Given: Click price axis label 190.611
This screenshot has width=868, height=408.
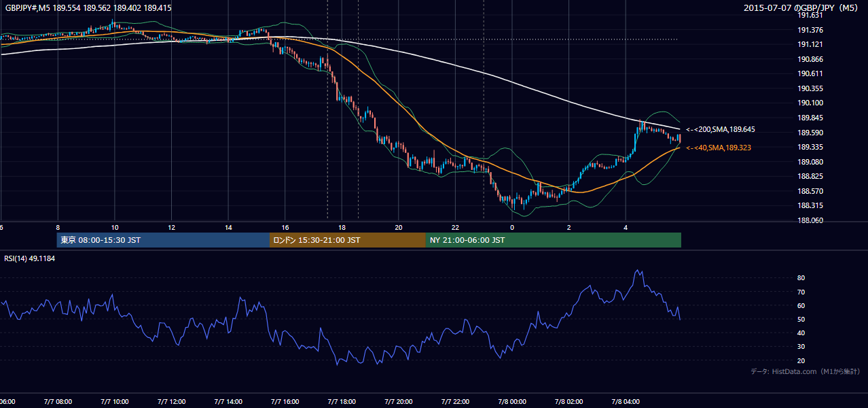Looking at the screenshot, I should coord(810,73).
